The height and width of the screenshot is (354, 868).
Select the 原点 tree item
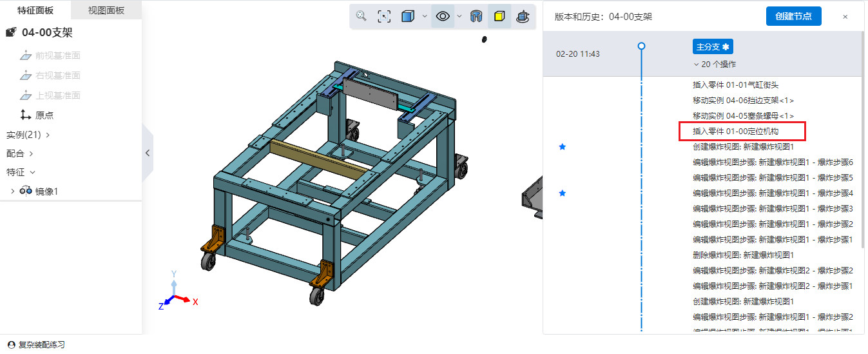44,115
